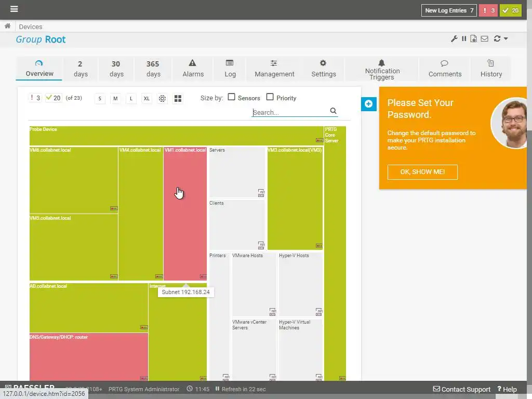Viewport: 532px width, 399px height.
Task: Select size S view
Action: click(x=100, y=98)
